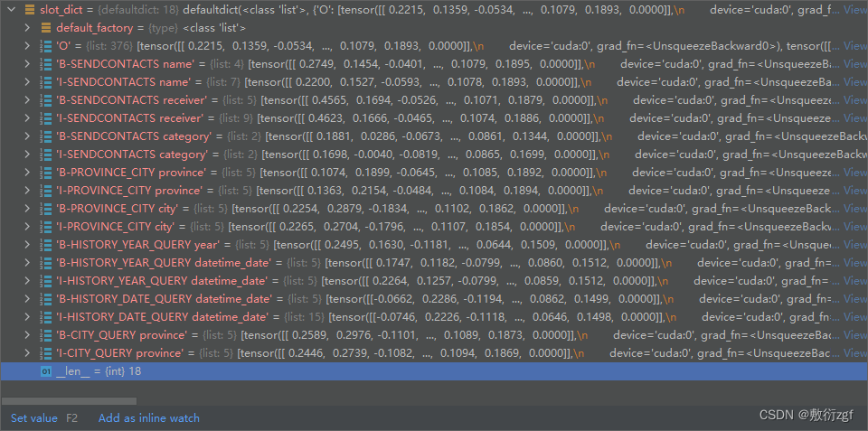Click list icon of 'B-SENDCONTACTS category'

tap(46, 136)
